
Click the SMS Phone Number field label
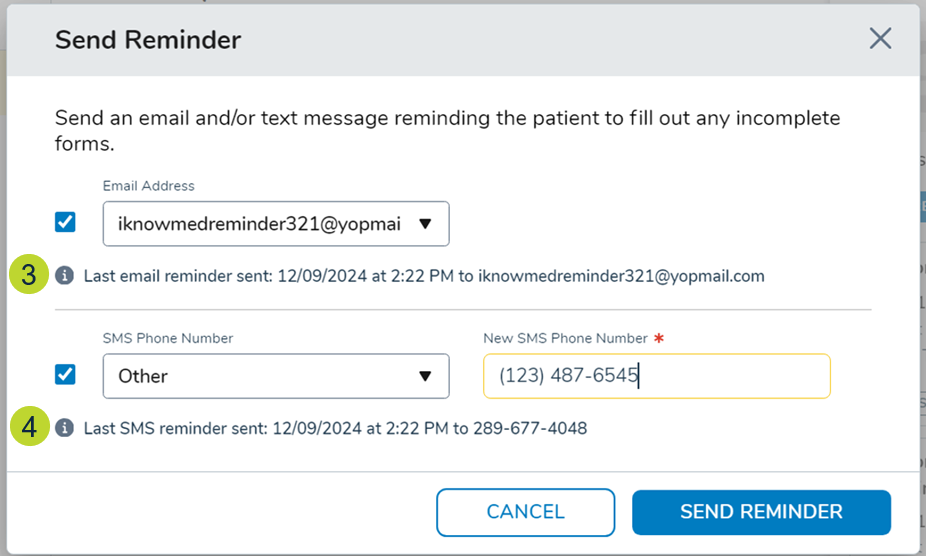167,339
